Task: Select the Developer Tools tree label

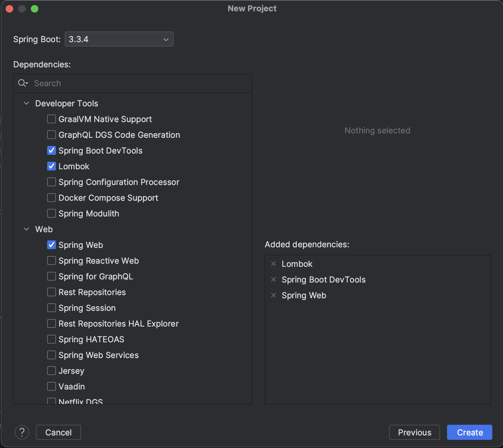Action: click(x=67, y=103)
